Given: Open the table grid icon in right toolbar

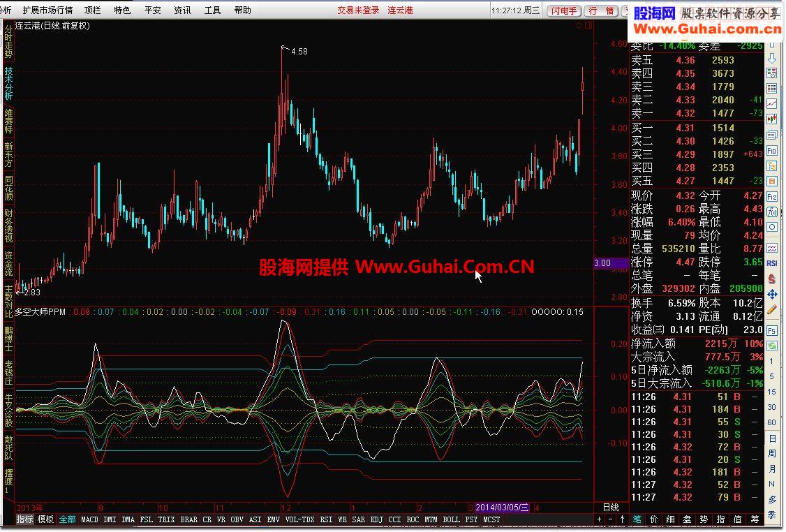Looking at the screenshot, I should (x=772, y=88).
